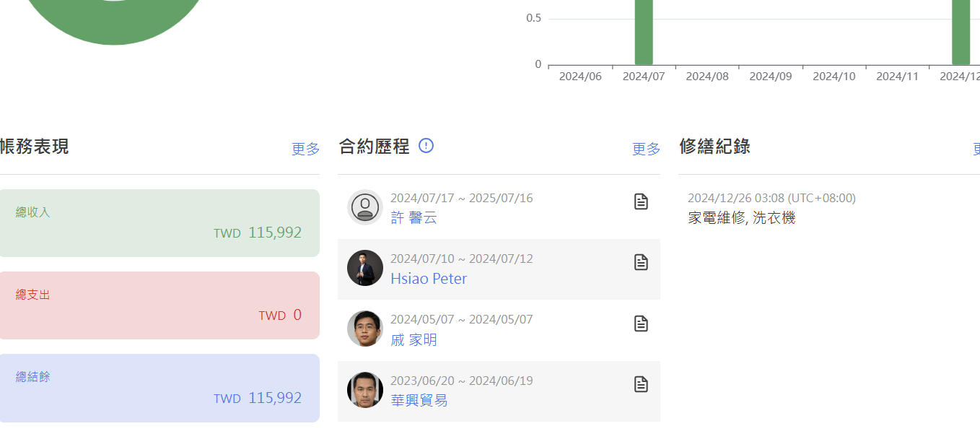
Task: Open contract document icon for 許馨云
Action: pos(641,201)
